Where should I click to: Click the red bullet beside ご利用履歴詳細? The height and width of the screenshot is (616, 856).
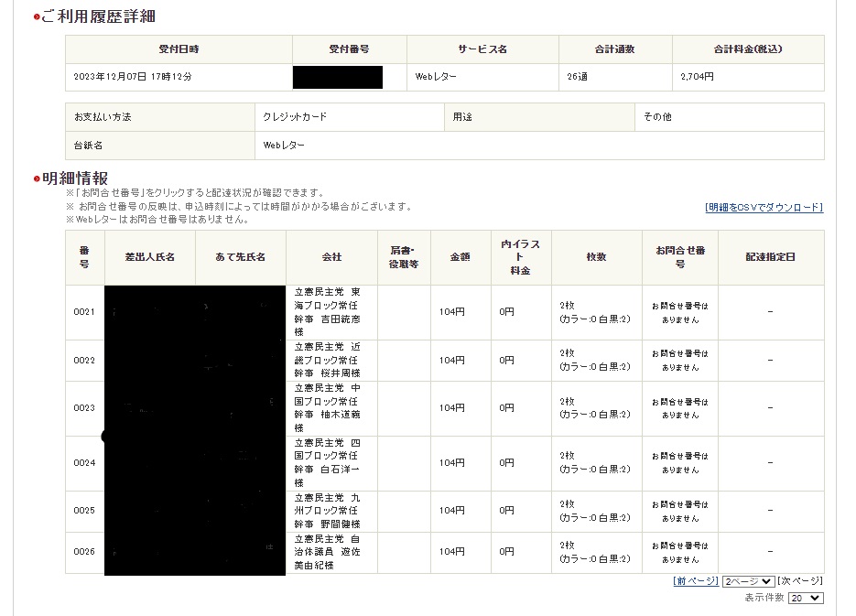coord(36,17)
